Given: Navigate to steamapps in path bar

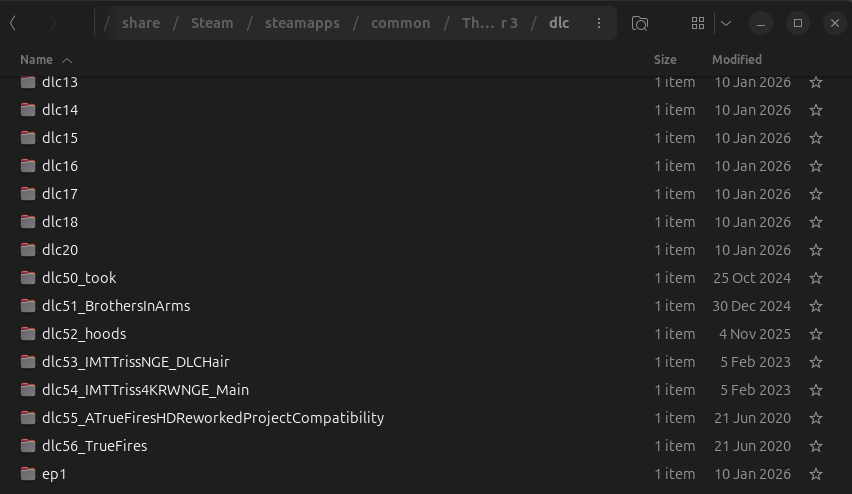Looking at the screenshot, I should tap(302, 23).
